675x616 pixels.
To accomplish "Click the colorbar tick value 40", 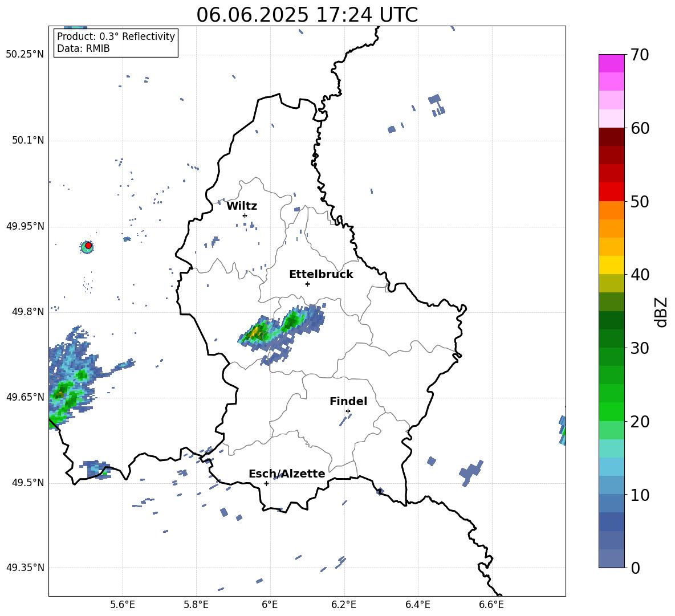I will [640, 275].
